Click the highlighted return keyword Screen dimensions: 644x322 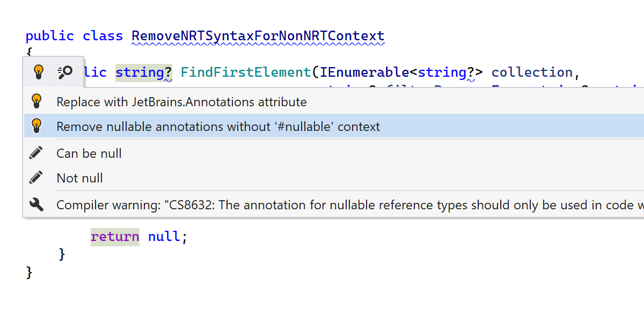pyautogui.click(x=115, y=237)
